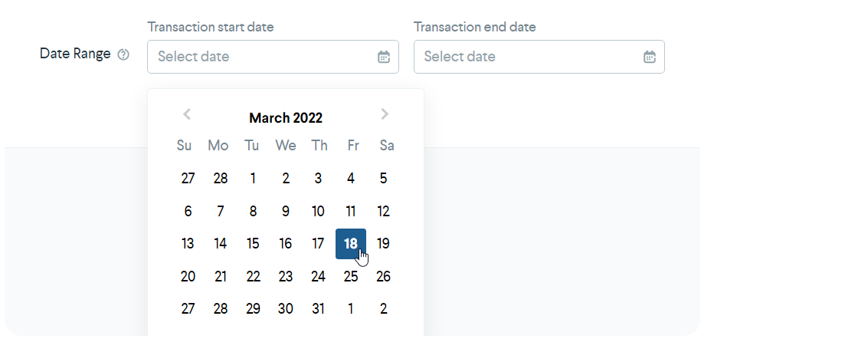
Task: Go to next month with right chevron
Action: 385,114
